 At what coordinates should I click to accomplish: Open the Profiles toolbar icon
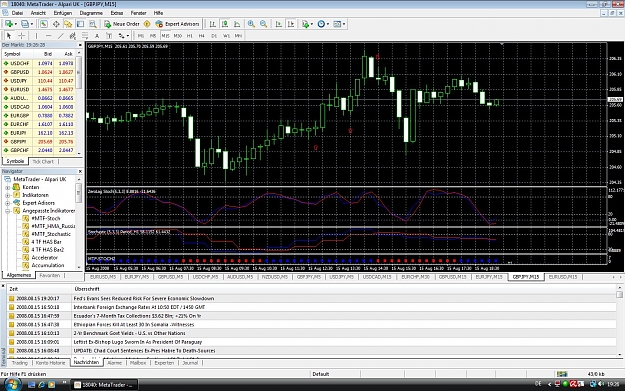25,24
